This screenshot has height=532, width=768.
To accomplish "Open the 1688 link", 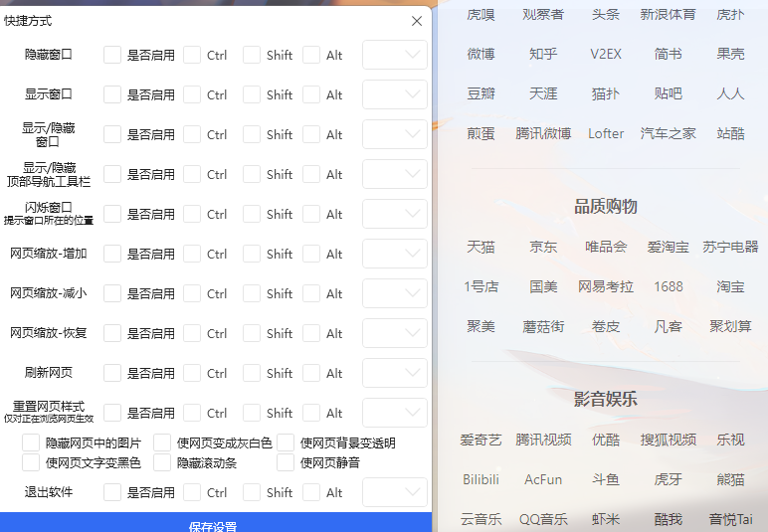I will pos(669,286).
